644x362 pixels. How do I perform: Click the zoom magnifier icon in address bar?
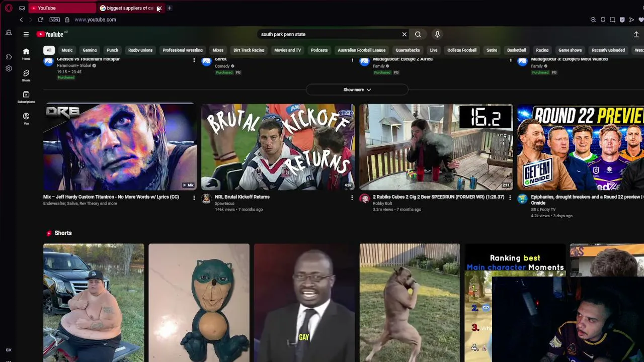(593, 20)
